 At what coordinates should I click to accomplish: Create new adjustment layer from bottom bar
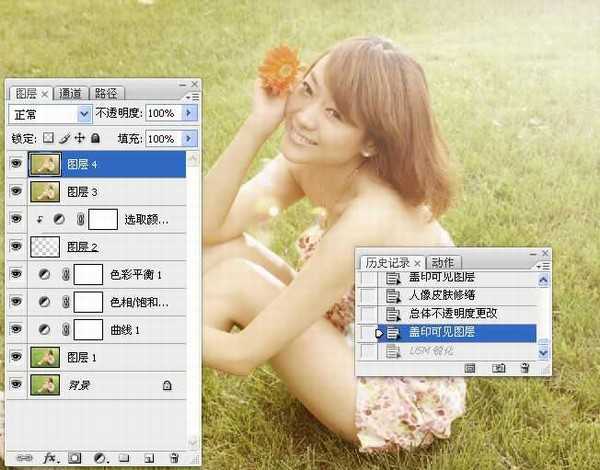[x=99, y=457]
